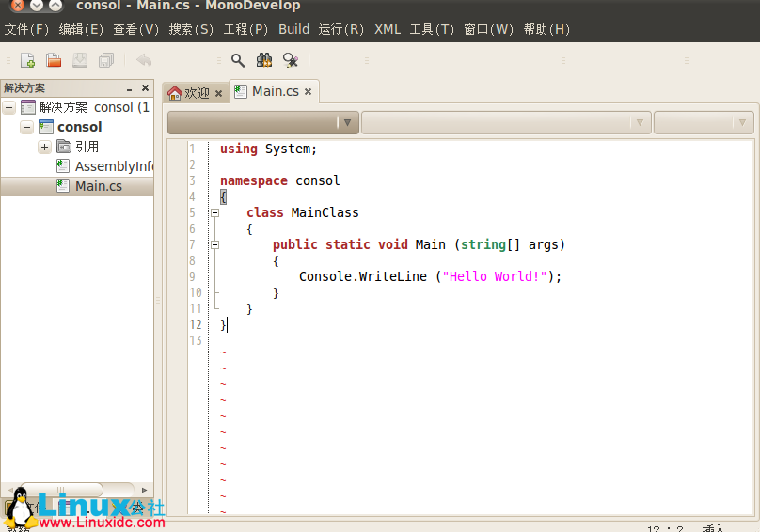Click the Find and Replace toolbar icon
760x532 pixels.
coord(291,60)
